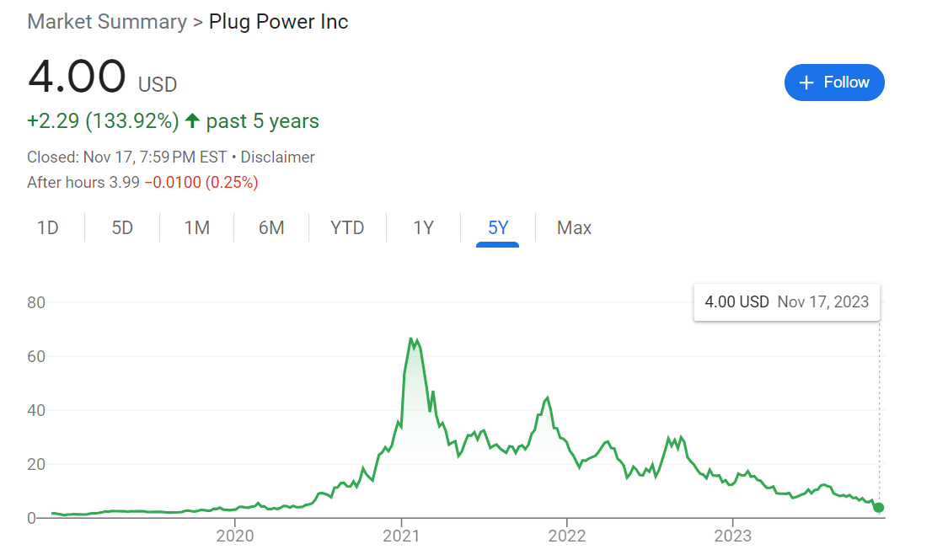Click the 2020 label on the x-axis
Viewport: 932px width, 560px height.
pyautogui.click(x=235, y=536)
